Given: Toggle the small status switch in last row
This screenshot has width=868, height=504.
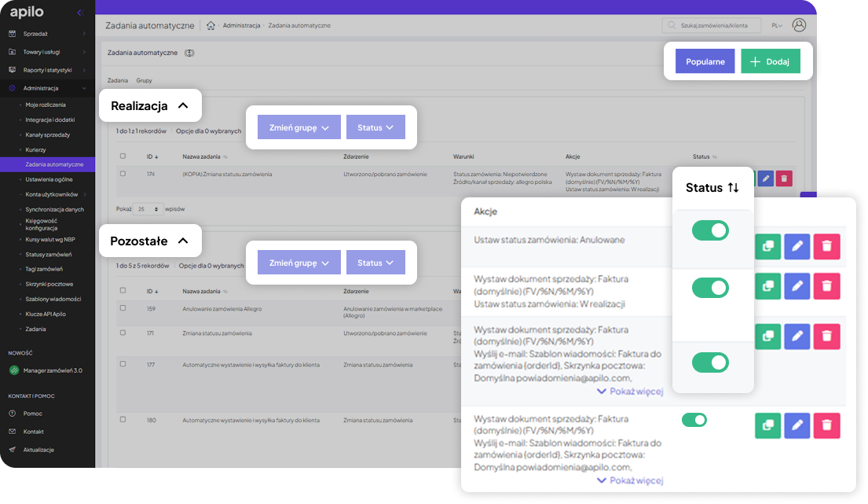Looking at the screenshot, I should click(x=694, y=420).
